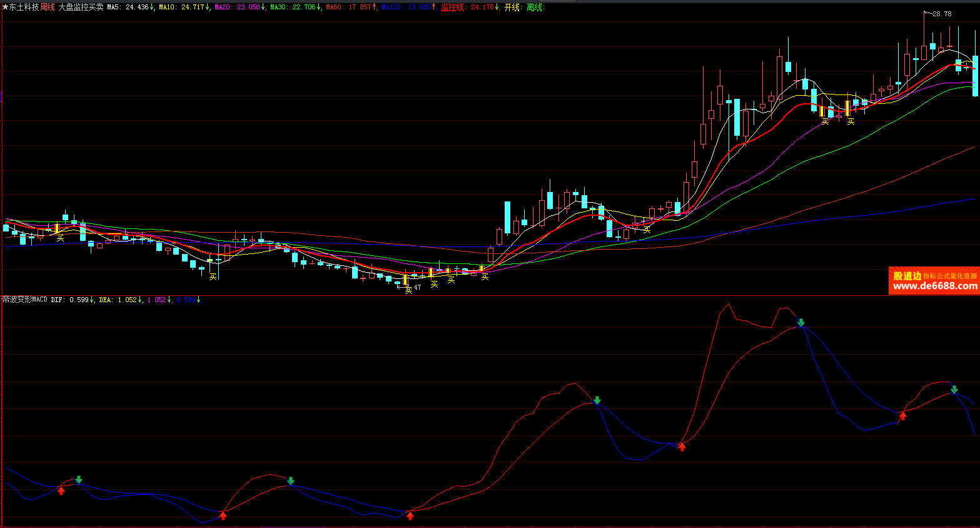Click the leftmost 买 buy signal on price chart

coord(60,238)
